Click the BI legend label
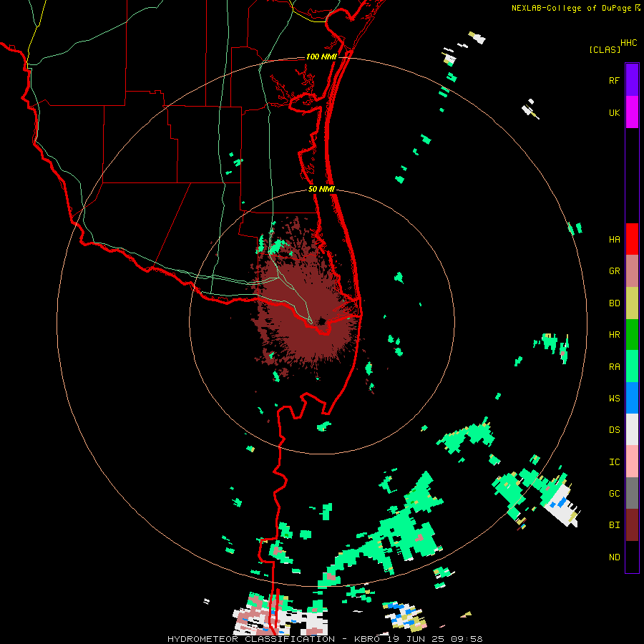 coord(614,525)
